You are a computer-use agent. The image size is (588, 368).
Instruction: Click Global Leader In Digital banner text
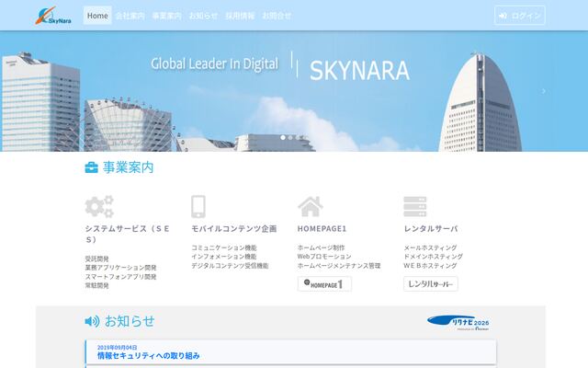[214, 63]
